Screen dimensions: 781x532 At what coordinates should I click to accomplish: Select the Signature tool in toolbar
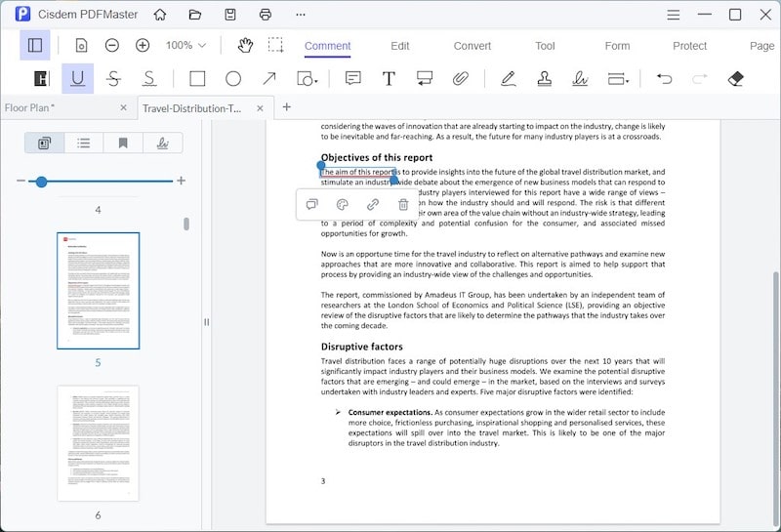[x=580, y=79]
